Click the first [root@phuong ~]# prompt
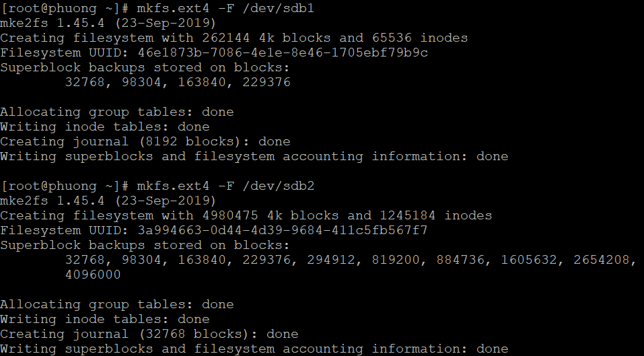The width and height of the screenshot is (644, 356). [65, 8]
